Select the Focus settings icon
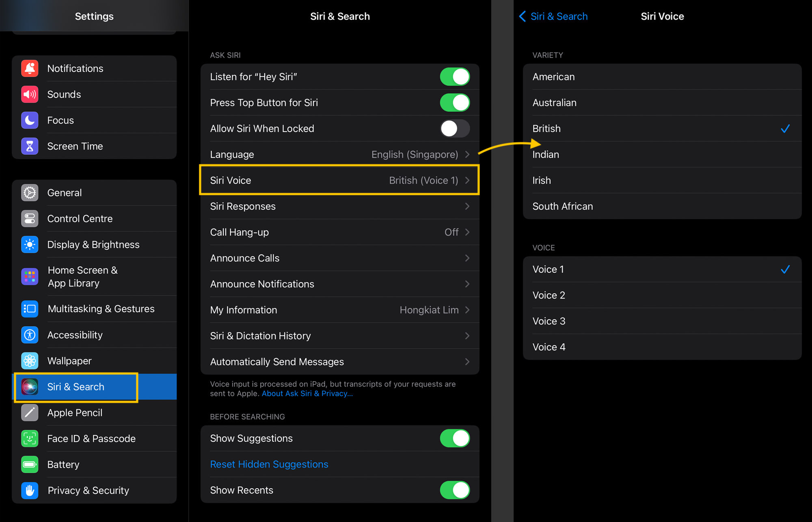The width and height of the screenshot is (812, 522). click(30, 120)
